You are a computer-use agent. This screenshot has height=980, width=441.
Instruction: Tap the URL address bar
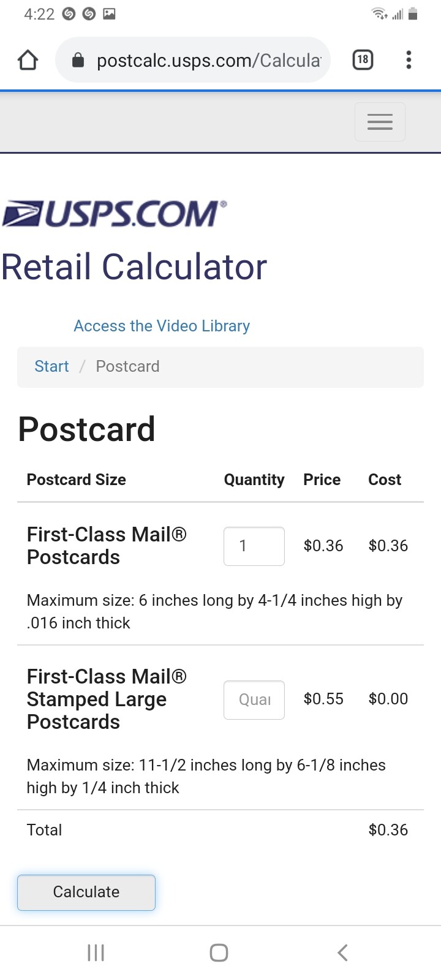[208, 60]
